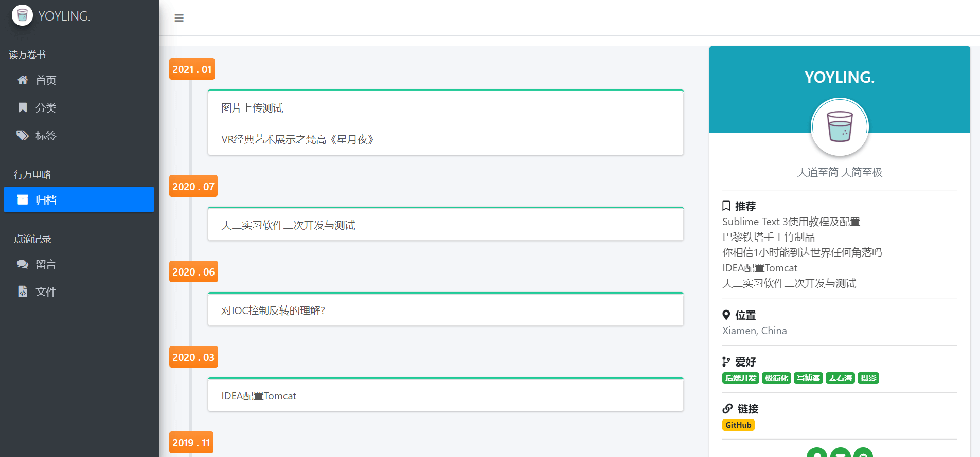Click the branch icon next to 爱好

click(x=726, y=361)
